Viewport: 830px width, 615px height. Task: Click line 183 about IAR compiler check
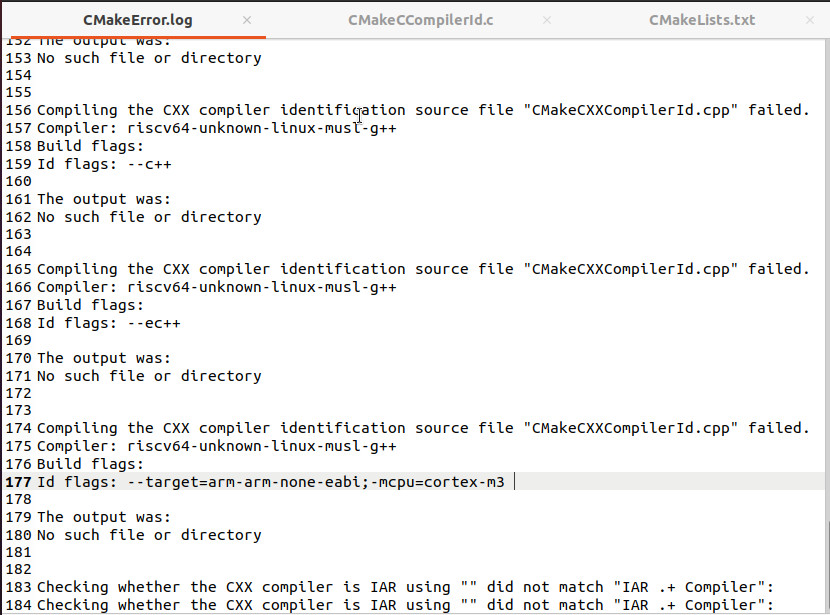click(x=405, y=587)
